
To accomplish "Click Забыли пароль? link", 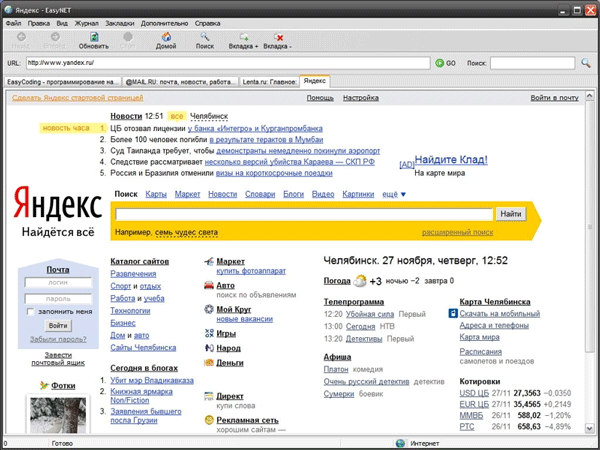I will [58, 339].
